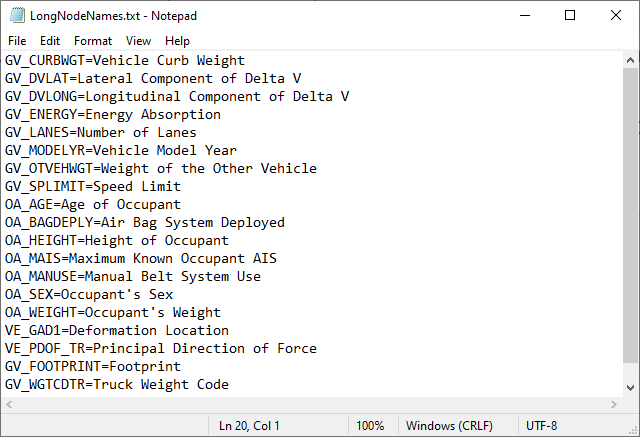The width and height of the screenshot is (640, 437).
Task: Open the View menu
Action: (x=139, y=41)
